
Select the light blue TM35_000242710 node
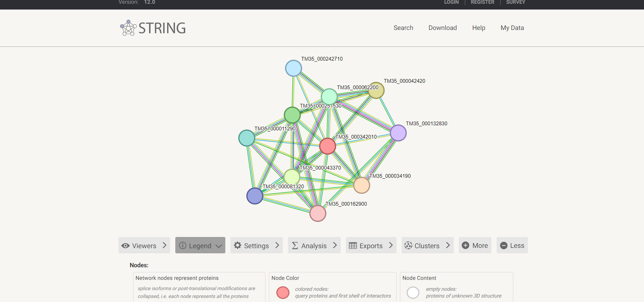point(293,68)
